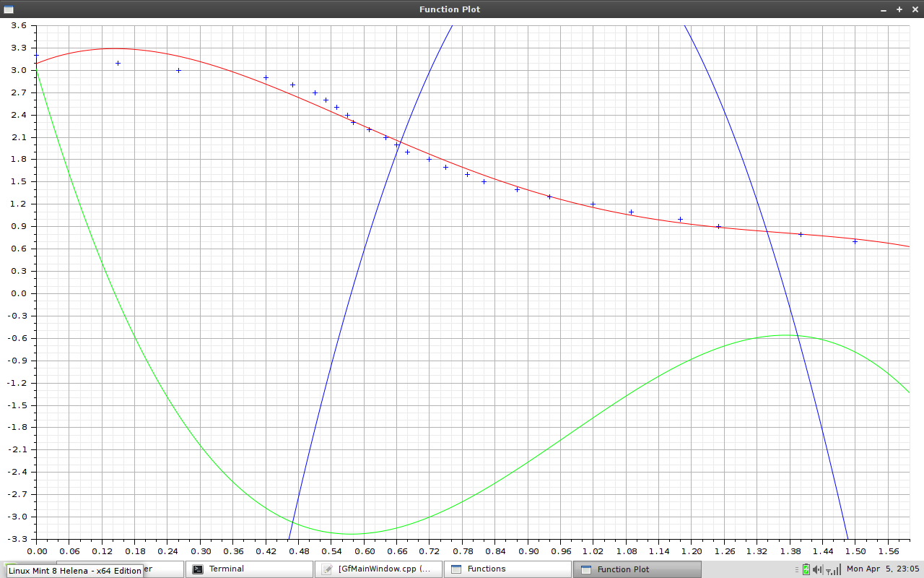The height and width of the screenshot is (578, 924).
Task: Close the Function Plot window
Action: click(x=914, y=9)
